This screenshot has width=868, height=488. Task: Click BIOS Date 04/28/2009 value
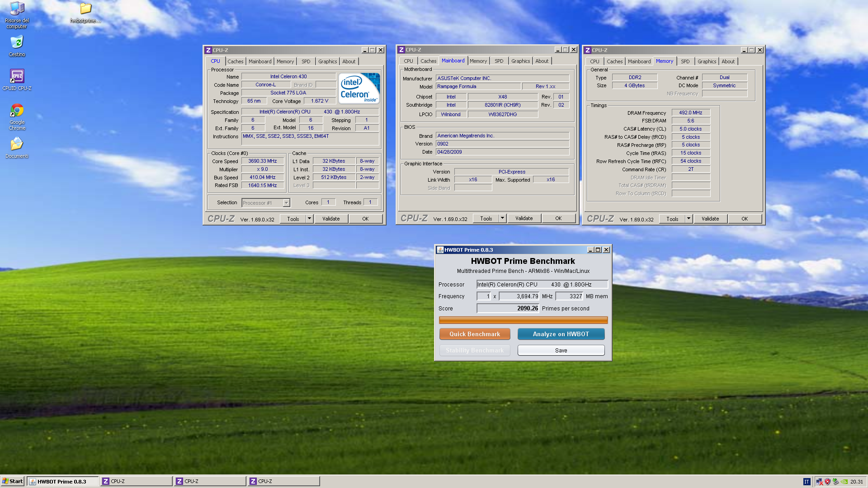click(502, 152)
